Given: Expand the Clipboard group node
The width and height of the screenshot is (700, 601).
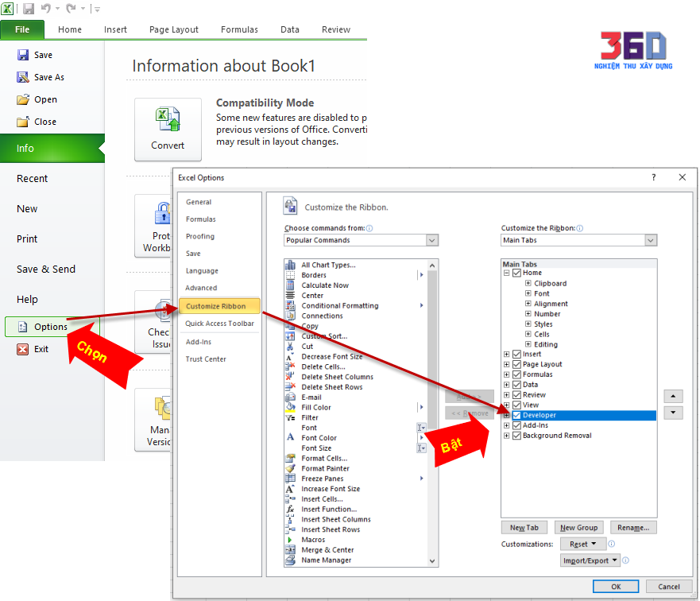Looking at the screenshot, I should [528, 283].
